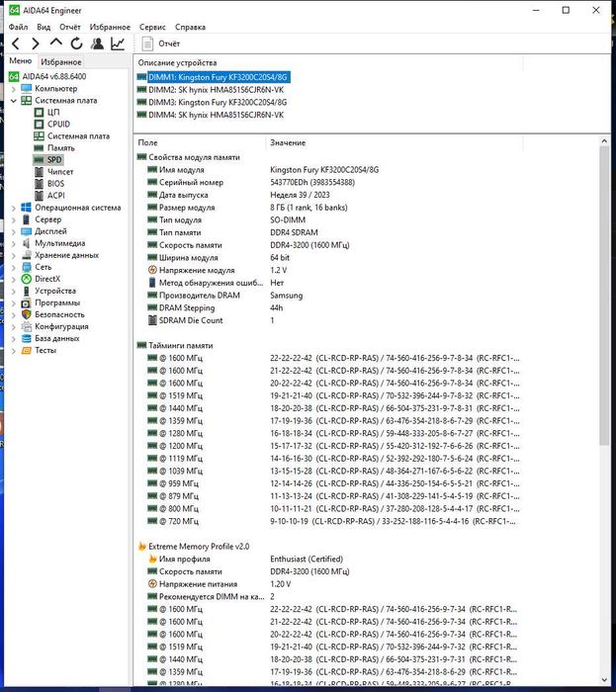This screenshot has height=692, width=616.
Task: Click the scrollbar down arrow
Action: point(604,680)
